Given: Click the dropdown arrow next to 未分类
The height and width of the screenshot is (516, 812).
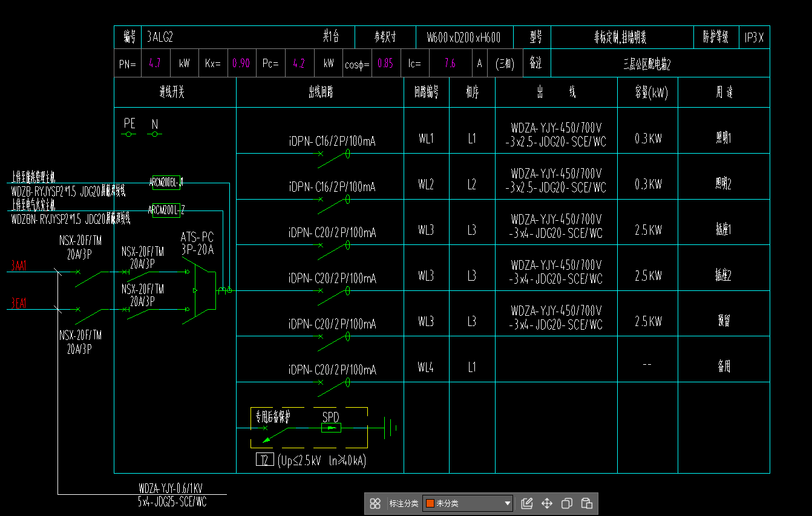Looking at the screenshot, I should pyautogui.click(x=507, y=503).
